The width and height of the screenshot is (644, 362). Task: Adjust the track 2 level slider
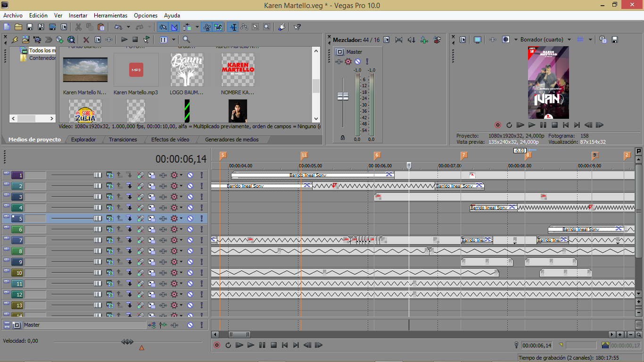click(98, 186)
